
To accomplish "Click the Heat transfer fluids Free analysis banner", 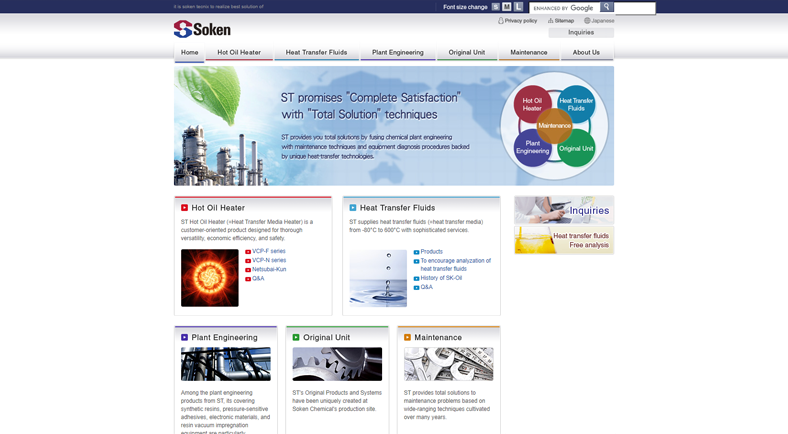I will (564, 240).
